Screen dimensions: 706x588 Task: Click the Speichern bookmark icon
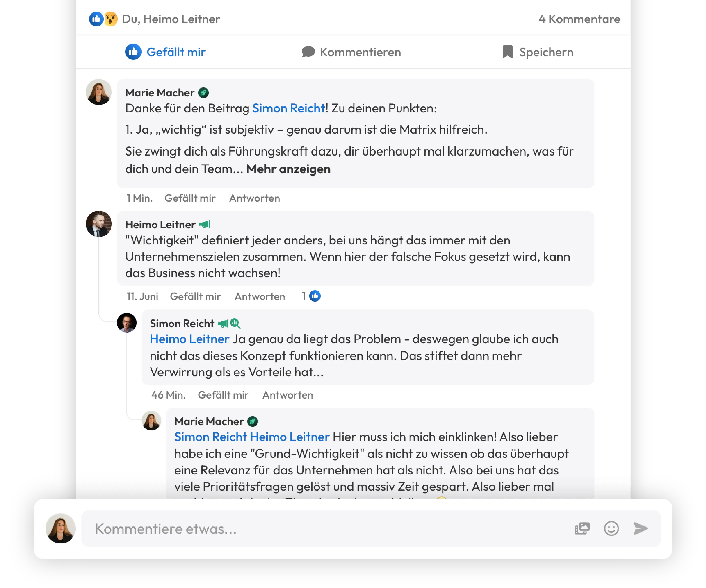(507, 52)
